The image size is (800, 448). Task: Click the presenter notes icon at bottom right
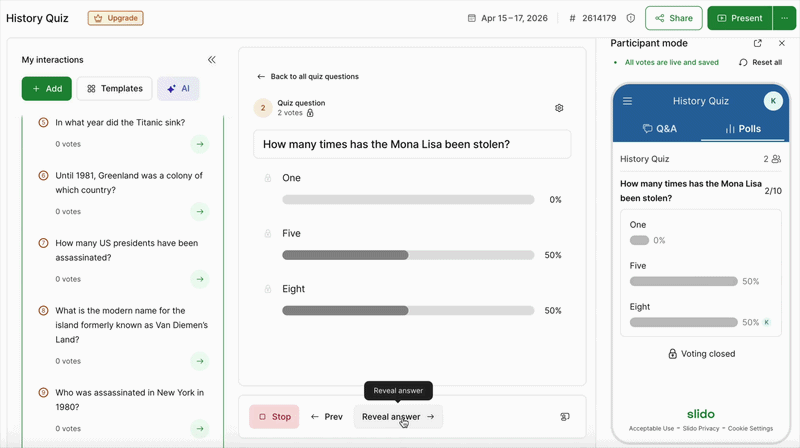[564, 417]
